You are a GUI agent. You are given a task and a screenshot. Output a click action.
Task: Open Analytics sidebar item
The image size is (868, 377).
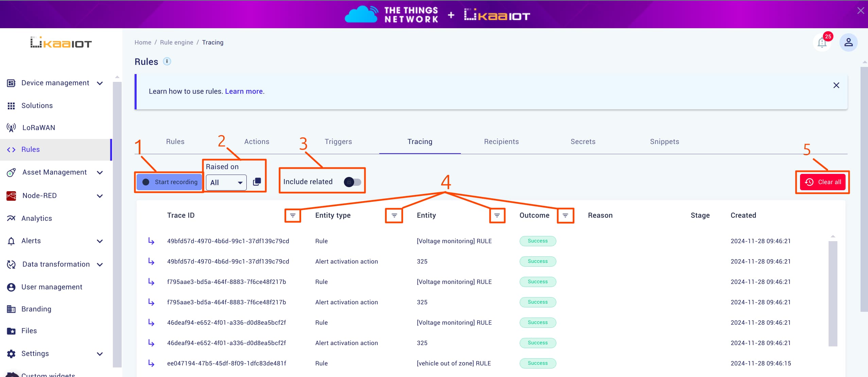[x=56, y=218]
